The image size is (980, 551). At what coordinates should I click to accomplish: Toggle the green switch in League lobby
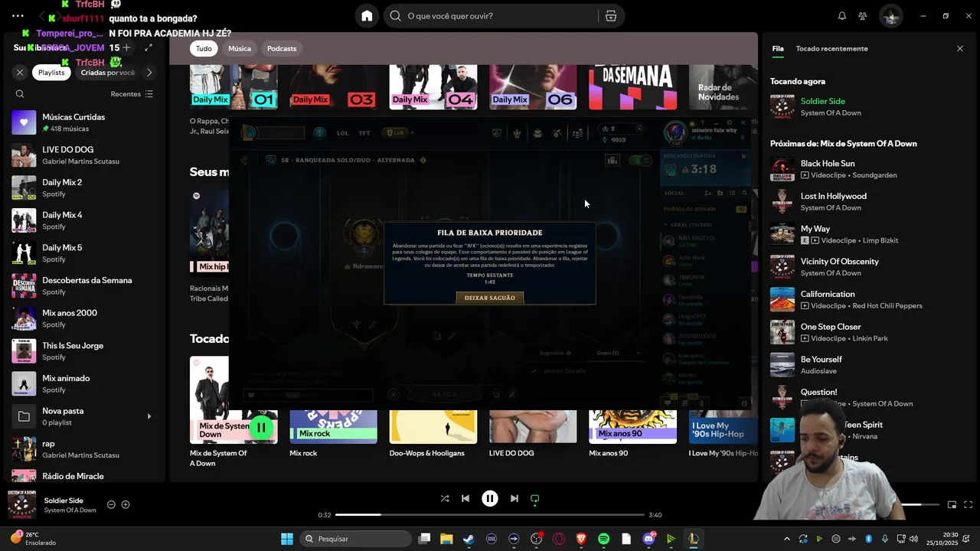coord(639,160)
